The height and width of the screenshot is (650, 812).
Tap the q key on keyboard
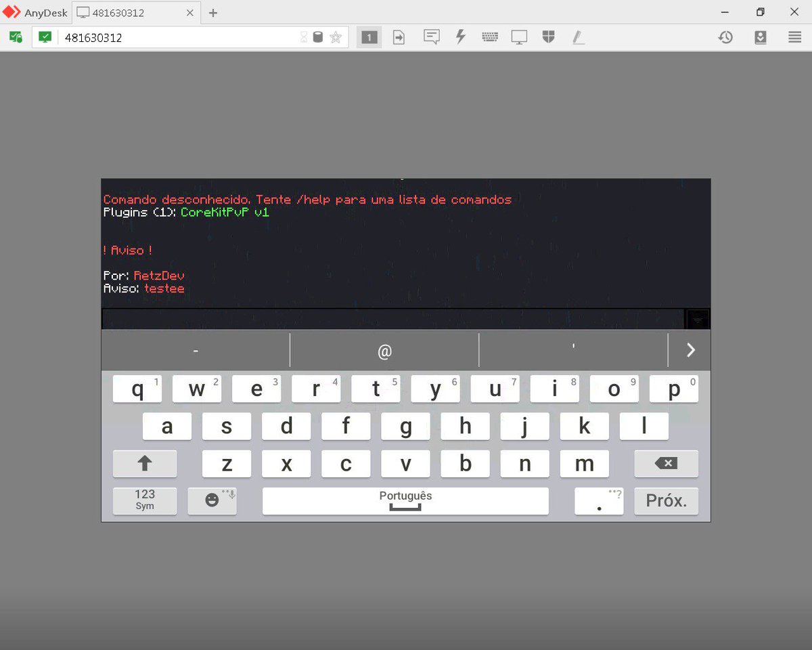[x=137, y=389]
